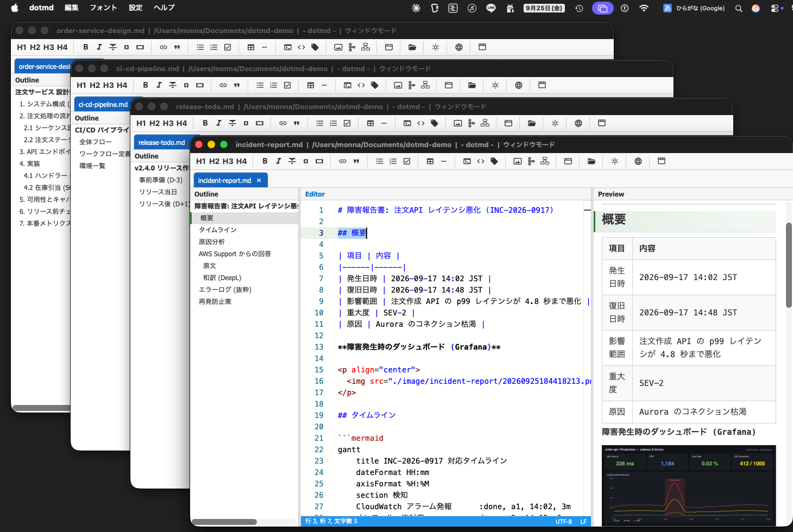Viewport: 793px width, 532px height.
Task: Click the globe language icon in incident-report toolbar
Action: tap(638, 161)
